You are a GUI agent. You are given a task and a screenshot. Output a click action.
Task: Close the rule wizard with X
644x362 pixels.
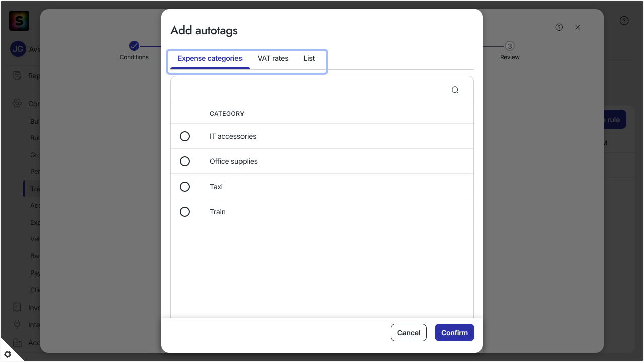click(578, 27)
